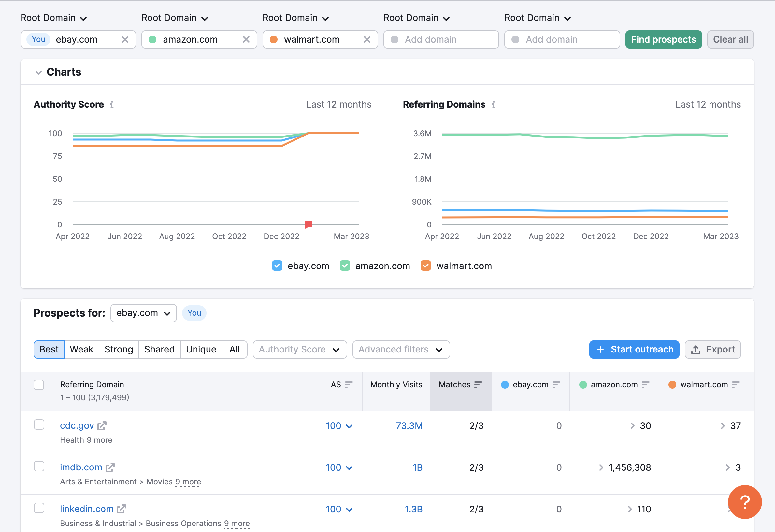Viewport: 775px width, 532px height.
Task: Click the Referring Domains info icon
Action: click(x=494, y=104)
